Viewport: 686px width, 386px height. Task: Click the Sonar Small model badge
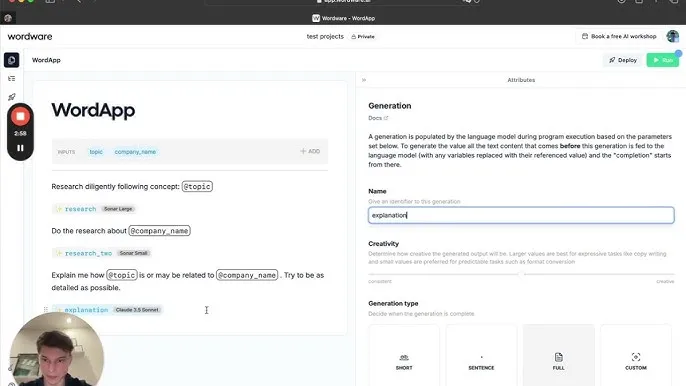point(133,253)
